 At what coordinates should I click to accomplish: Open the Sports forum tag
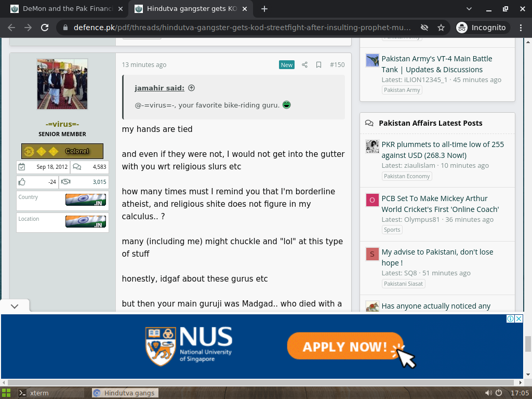coord(392,230)
